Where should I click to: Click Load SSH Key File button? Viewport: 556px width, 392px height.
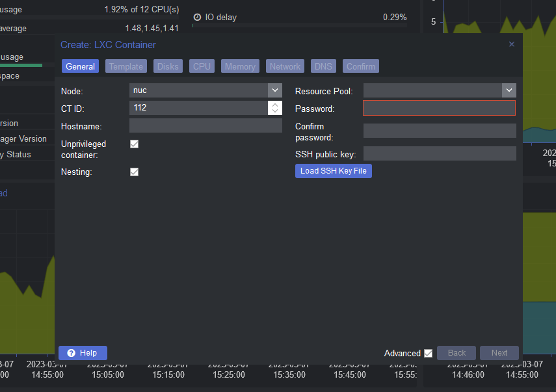coord(333,171)
